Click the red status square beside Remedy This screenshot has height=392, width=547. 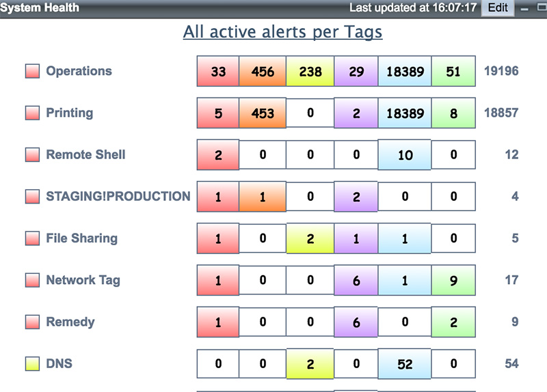point(32,322)
